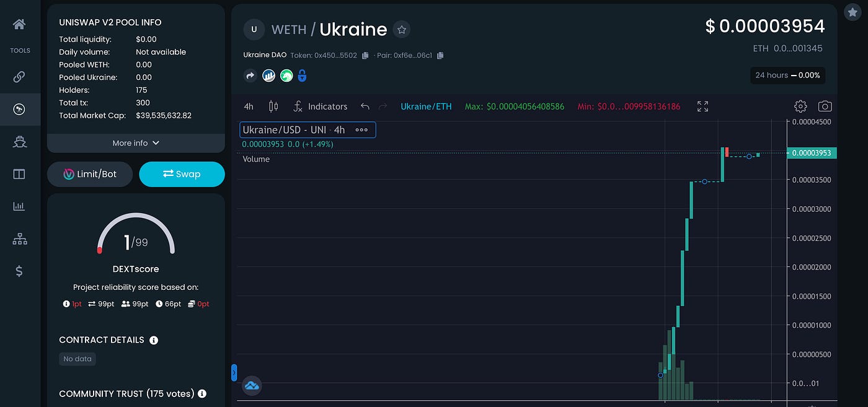
Task: Open the pirate ship sidebar icon
Action: 19,142
